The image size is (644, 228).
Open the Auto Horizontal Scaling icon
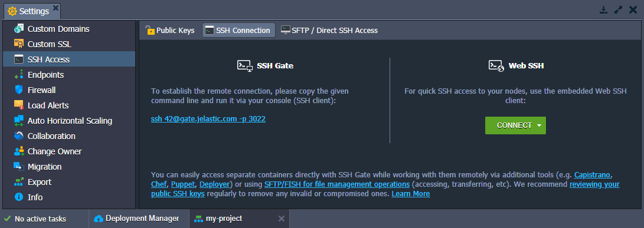click(x=19, y=121)
